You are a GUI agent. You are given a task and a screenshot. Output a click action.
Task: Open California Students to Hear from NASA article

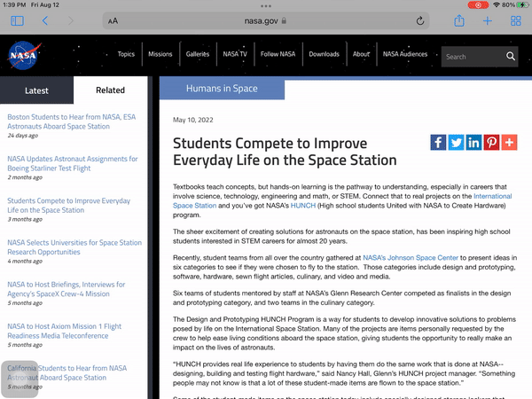pos(67,372)
